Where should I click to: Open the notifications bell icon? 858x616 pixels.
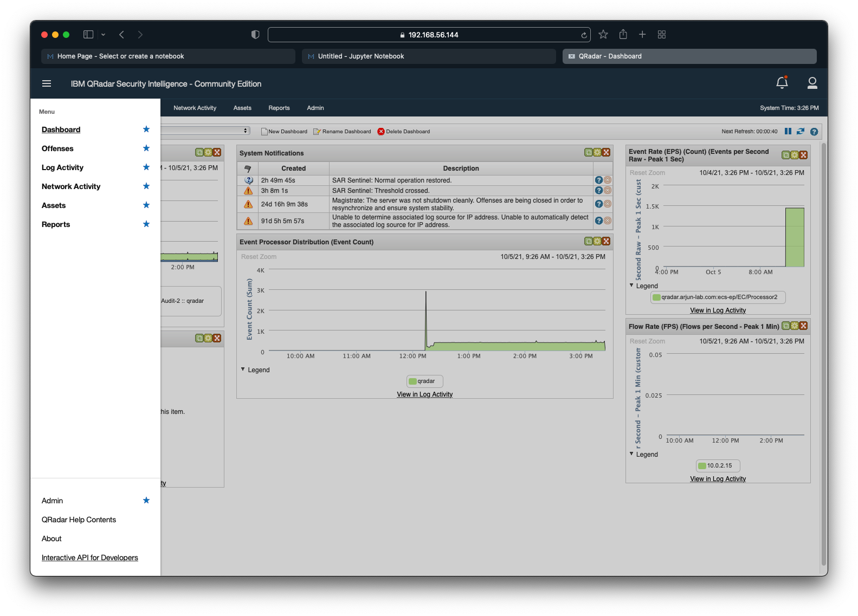(x=782, y=82)
